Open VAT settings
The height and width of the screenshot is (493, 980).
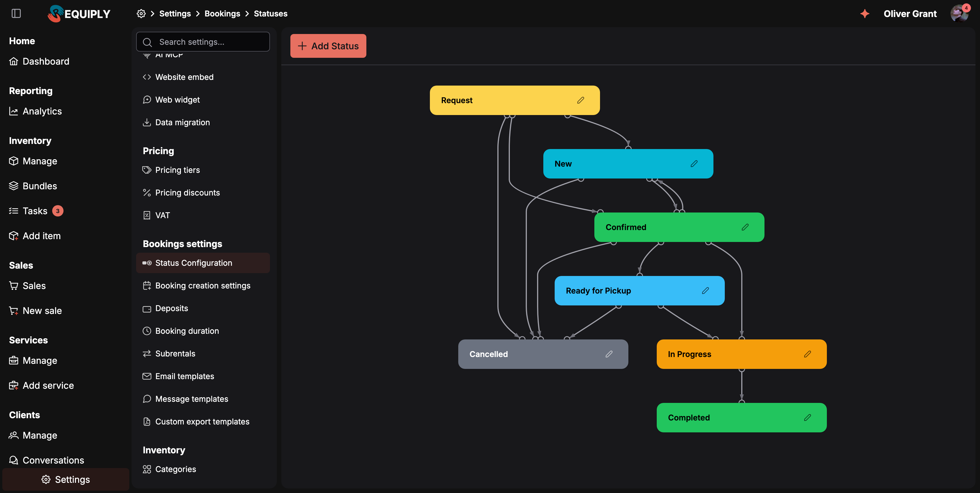203,216
